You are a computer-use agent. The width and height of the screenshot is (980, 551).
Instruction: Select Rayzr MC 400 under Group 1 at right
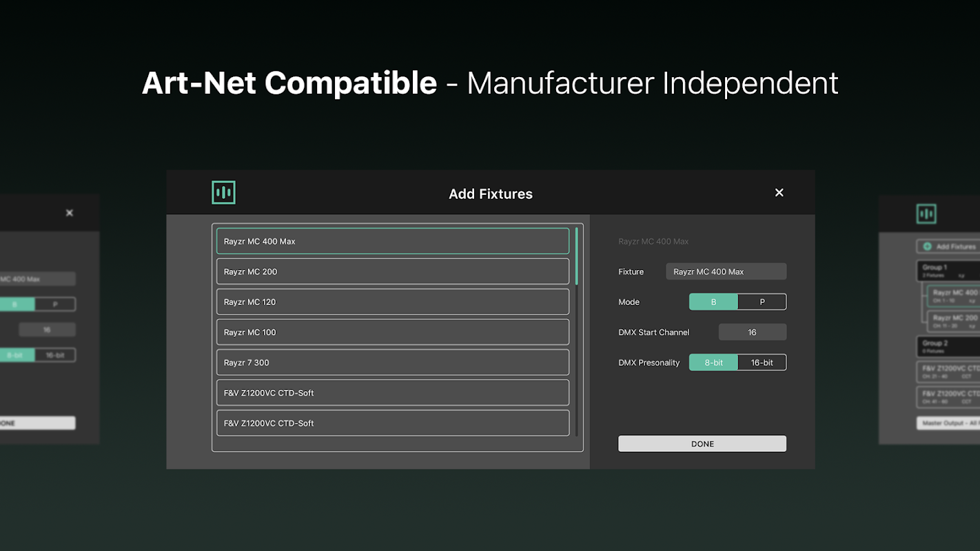(953, 296)
